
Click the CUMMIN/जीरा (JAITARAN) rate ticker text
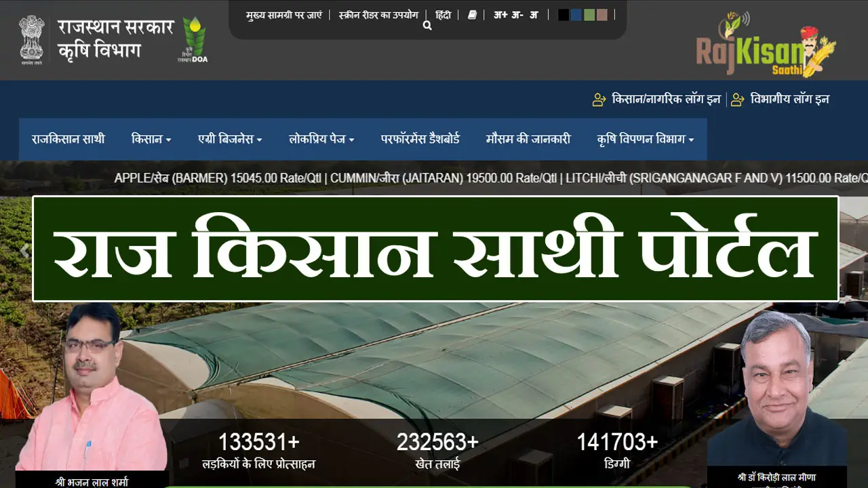[x=444, y=178]
